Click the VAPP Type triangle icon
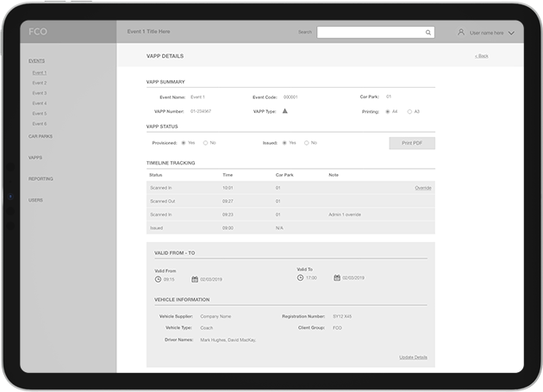 284,111
